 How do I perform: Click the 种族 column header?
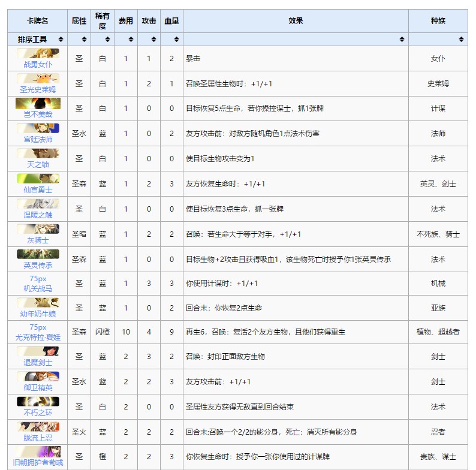tap(438, 21)
